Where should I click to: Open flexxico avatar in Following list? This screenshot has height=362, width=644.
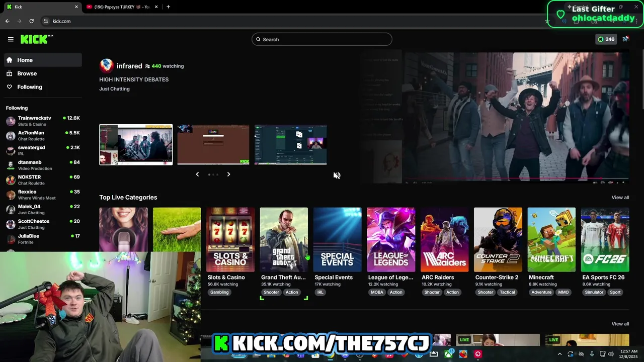(x=11, y=195)
